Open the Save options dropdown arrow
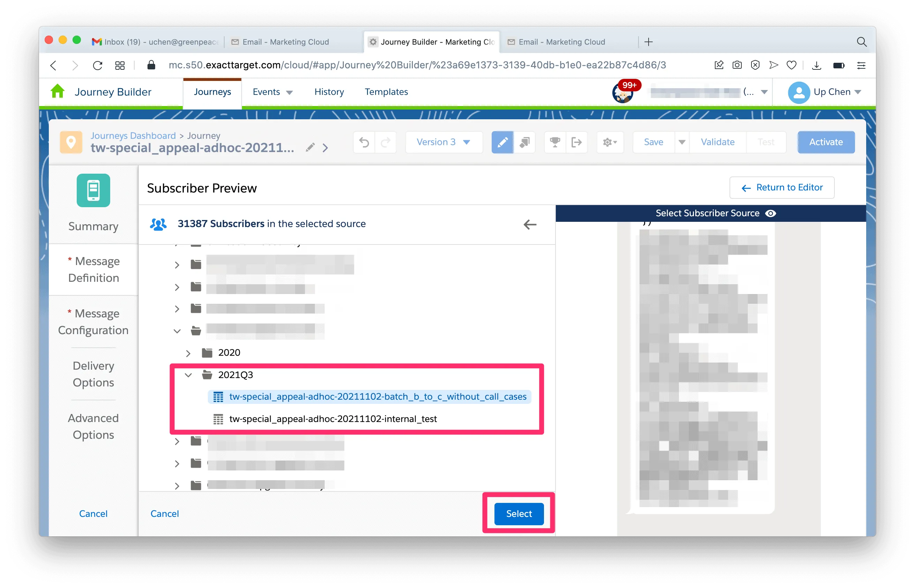 (x=682, y=142)
